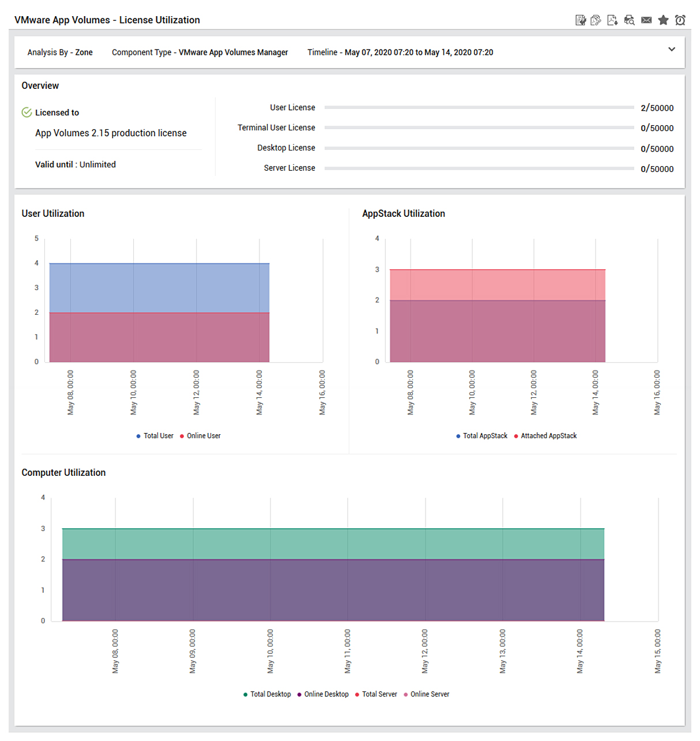The width and height of the screenshot is (700, 741).
Task: Click the Terminal User License value 0/50000
Action: click(x=657, y=128)
